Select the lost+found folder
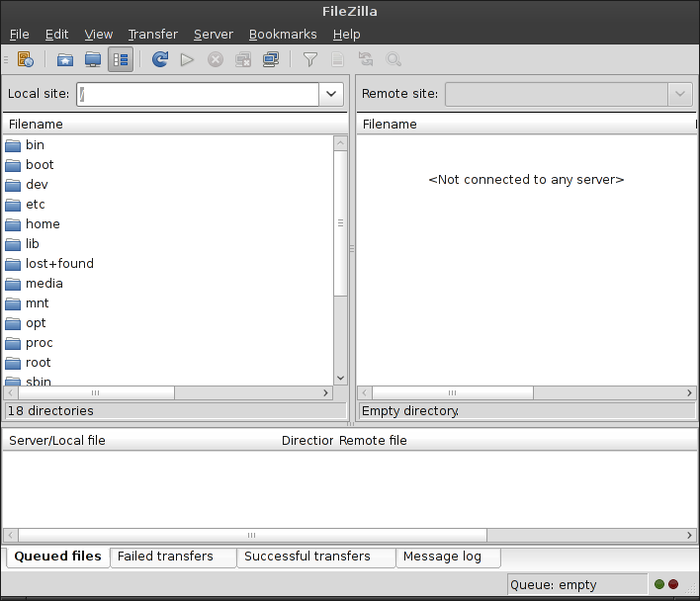Screen dimensions: 700x601 coord(60,264)
